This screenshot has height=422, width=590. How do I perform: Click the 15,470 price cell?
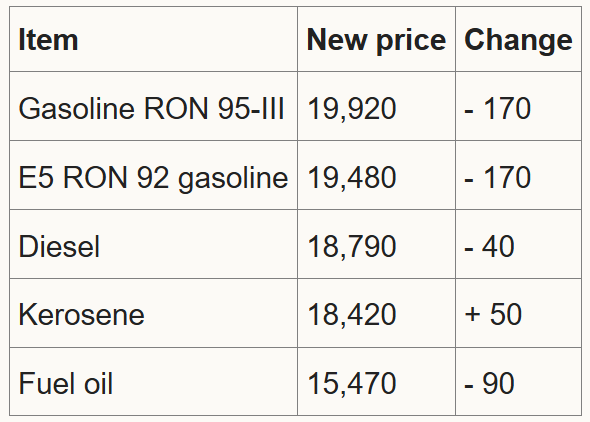376,382
